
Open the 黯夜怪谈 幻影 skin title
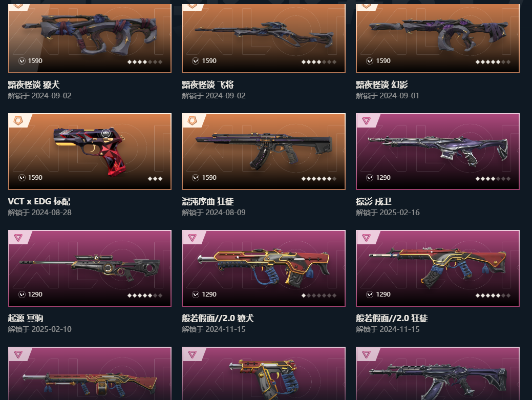[x=381, y=85]
